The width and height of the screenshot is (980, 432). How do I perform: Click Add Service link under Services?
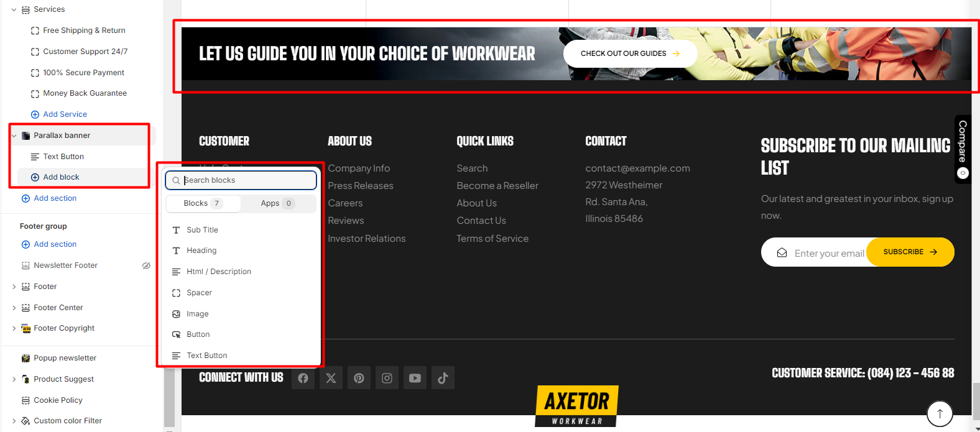tap(65, 114)
